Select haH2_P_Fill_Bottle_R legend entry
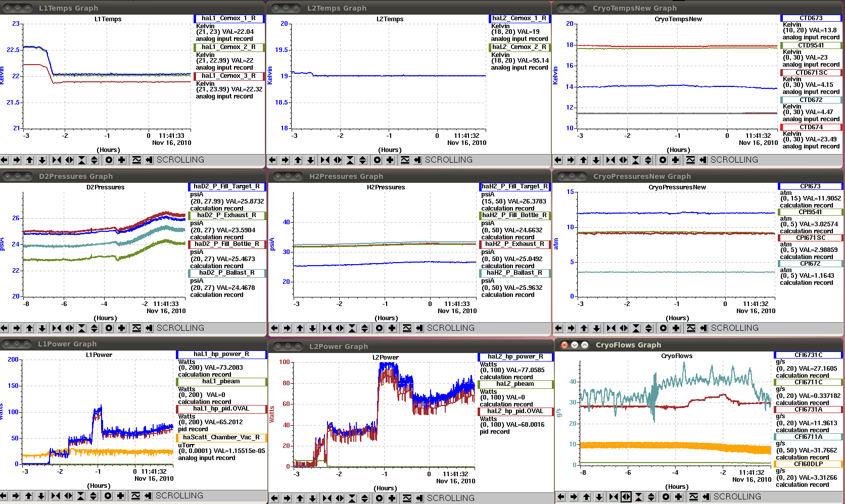 515,215
